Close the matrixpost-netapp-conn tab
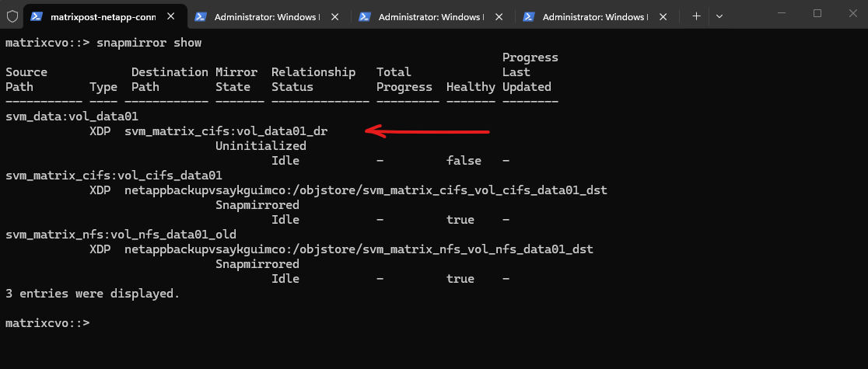 pyautogui.click(x=170, y=16)
